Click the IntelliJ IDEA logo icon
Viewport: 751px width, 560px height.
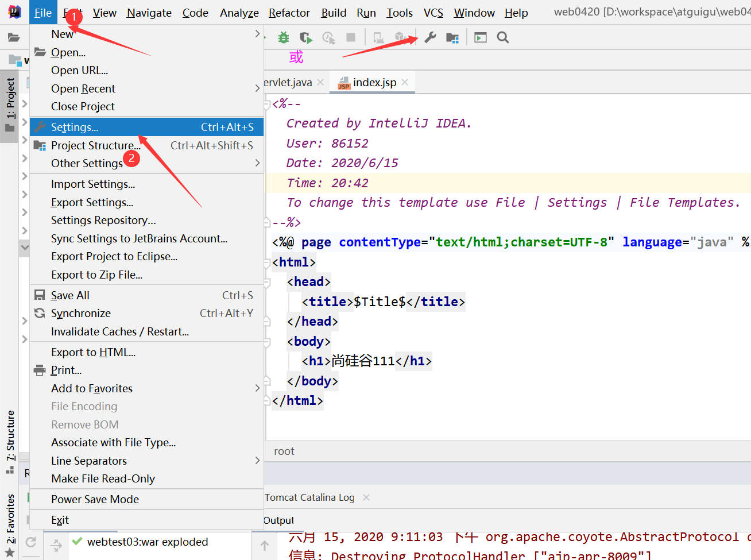click(14, 12)
